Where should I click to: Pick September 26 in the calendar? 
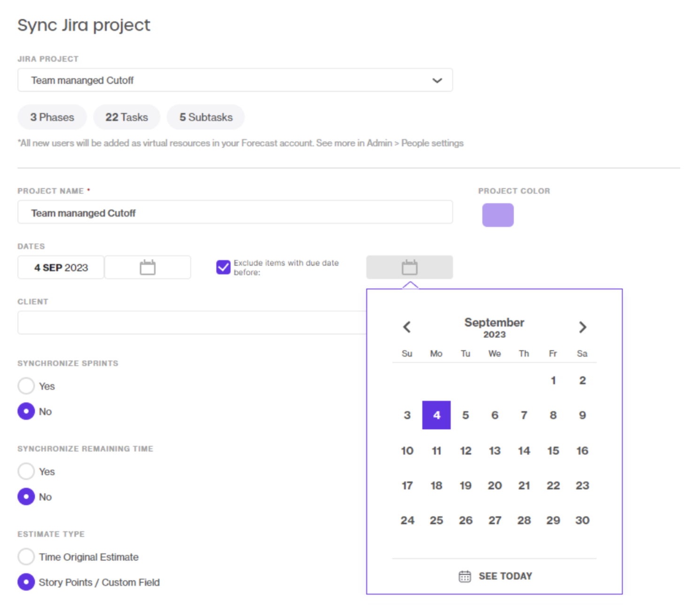point(466,520)
